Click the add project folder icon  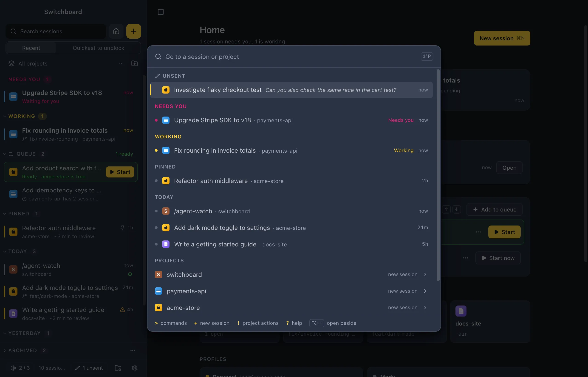click(x=135, y=63)
